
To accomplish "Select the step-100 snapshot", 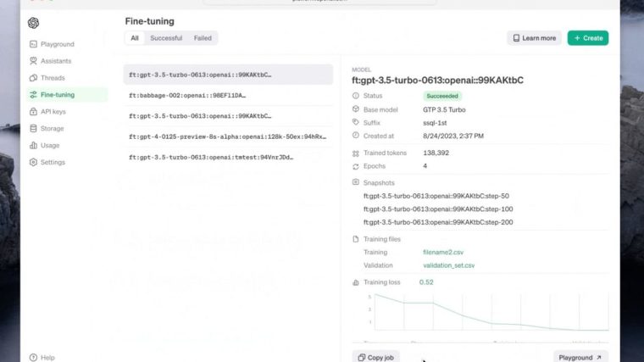I will [438, 209].
